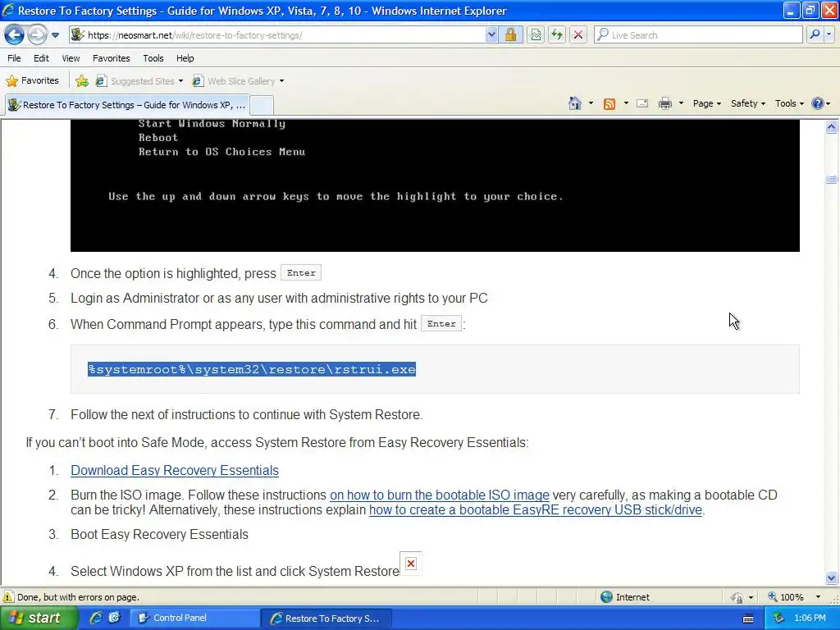Click the Read Mail icon
The height and width of the screenshot is (630, 840).
(x=642, y=103)
